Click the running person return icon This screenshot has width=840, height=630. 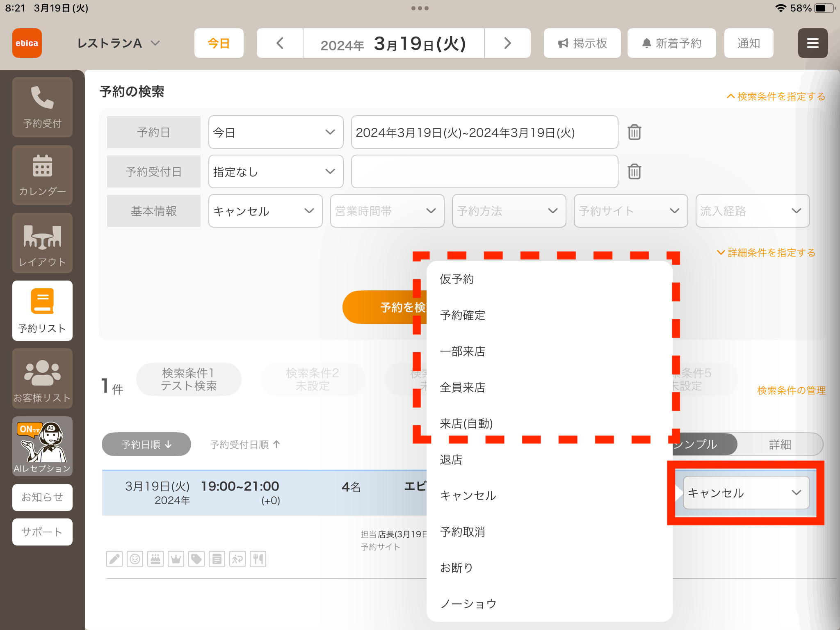[237, 559]
